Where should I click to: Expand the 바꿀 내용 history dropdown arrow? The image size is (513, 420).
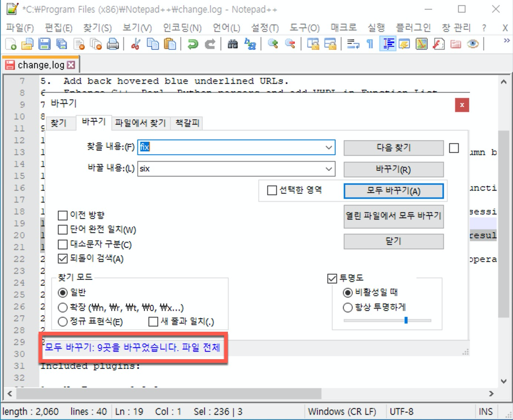[x=329, y=169]
